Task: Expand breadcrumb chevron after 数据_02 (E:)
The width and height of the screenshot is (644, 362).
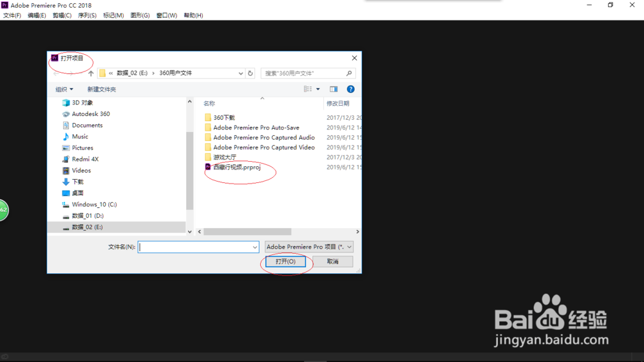Action: coord(153,73)
